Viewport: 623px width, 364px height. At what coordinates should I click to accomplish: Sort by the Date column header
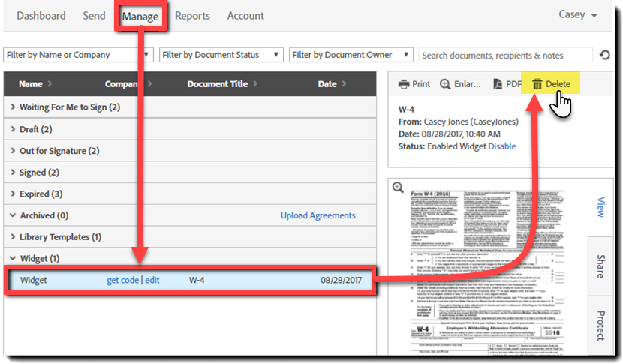pyautogui.click(x=332, y=84)
